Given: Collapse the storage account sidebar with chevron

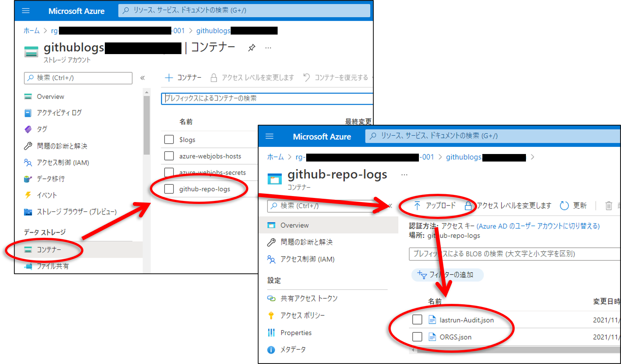Looking at the screenshot, I should (142, 78).
